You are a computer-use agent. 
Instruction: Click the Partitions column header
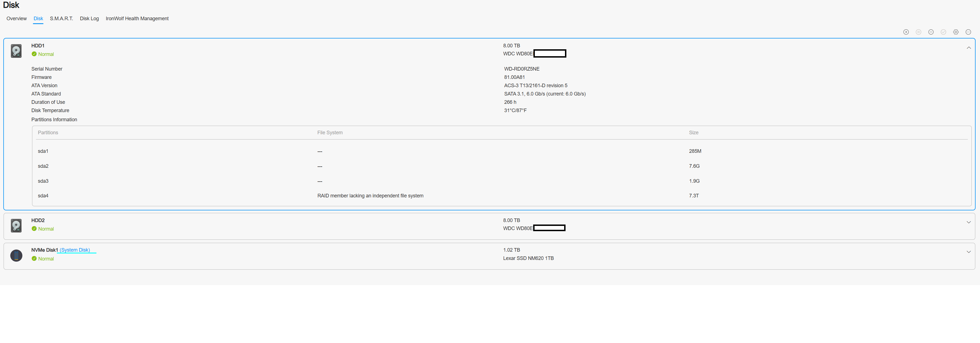coord(48,133)
